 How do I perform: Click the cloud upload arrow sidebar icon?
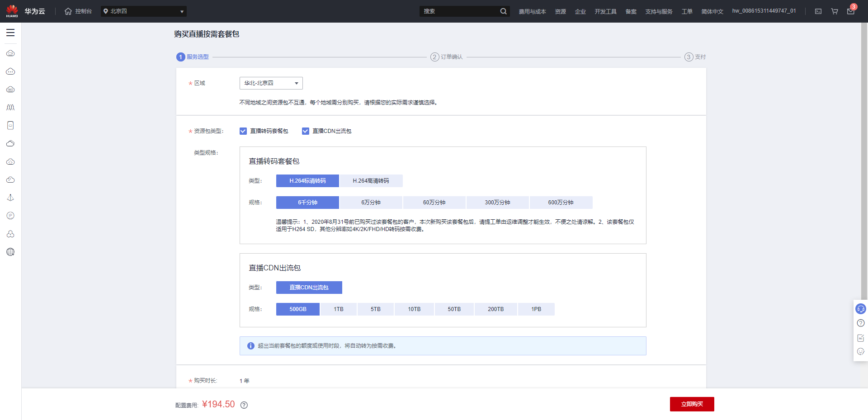tap(10, 162)
